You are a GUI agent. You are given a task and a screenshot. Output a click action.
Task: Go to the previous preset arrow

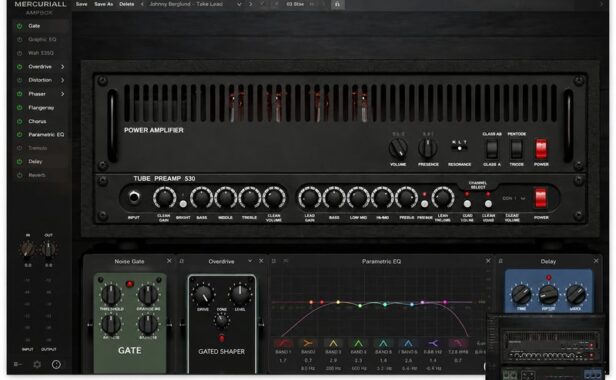(x=142, y=4)
